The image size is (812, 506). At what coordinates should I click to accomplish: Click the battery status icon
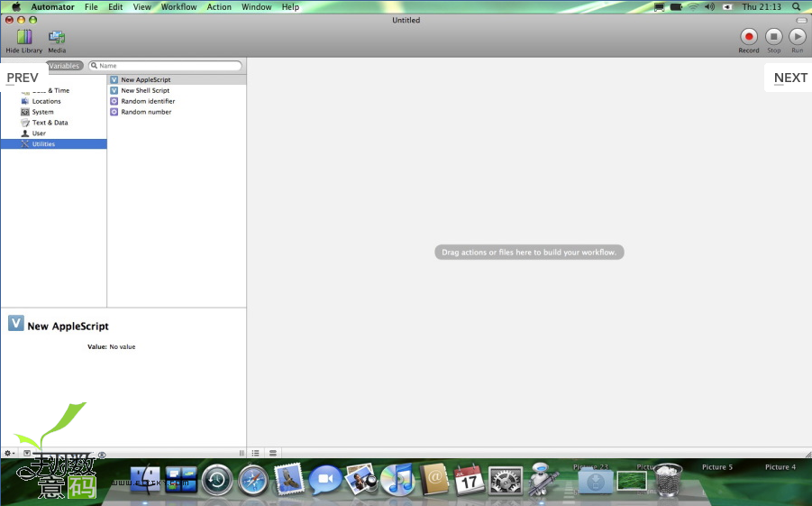[676, 6]
